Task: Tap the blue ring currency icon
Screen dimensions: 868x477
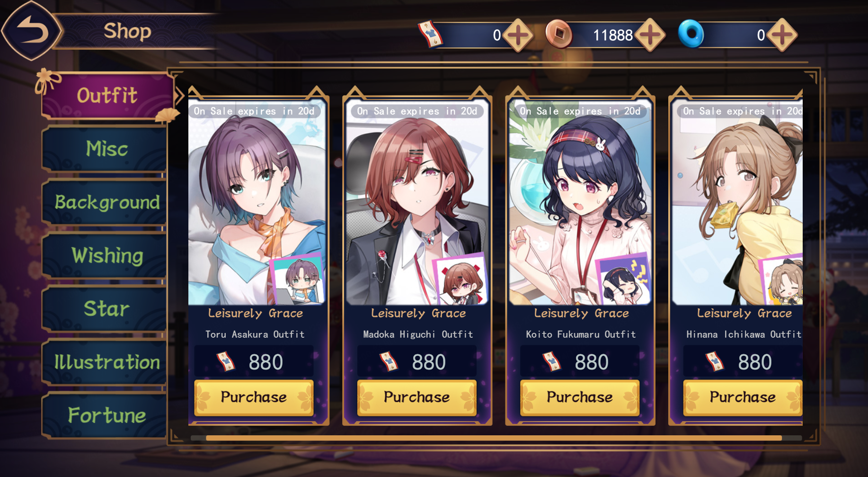Action: pyautogui.click(x=691, y=34)
